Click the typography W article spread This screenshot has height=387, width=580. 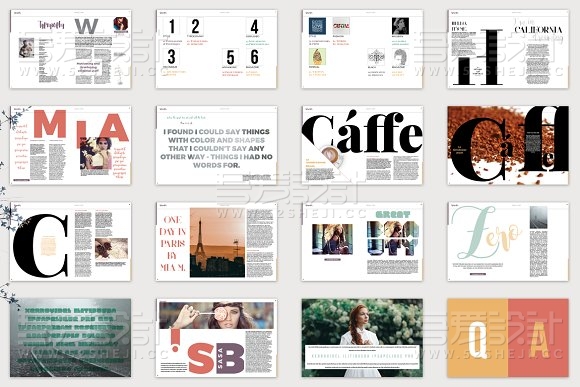70,49
